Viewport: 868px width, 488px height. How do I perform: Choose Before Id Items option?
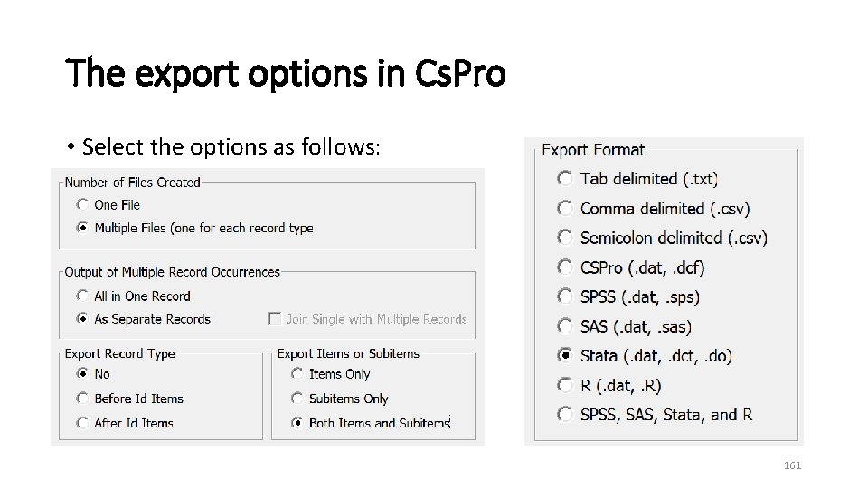pos(83,399)
